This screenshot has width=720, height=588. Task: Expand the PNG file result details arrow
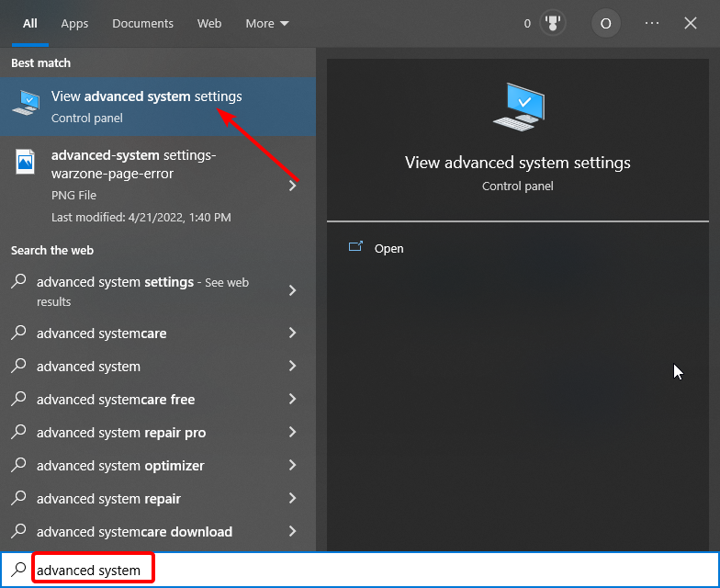(x=292, y=186)
